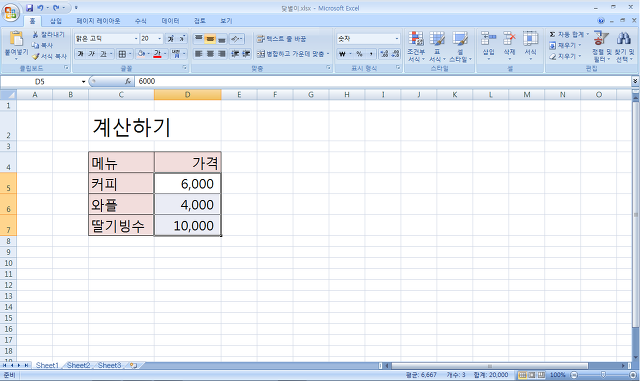Viewport: 640px width, 381px height.
Task: Switch to the 검토 ribbon tab
Action: 200,21
